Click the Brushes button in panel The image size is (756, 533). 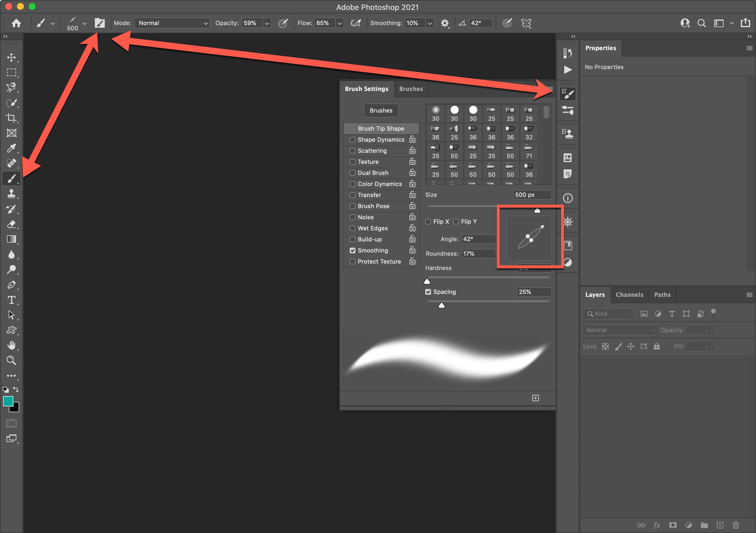(381, 111)
